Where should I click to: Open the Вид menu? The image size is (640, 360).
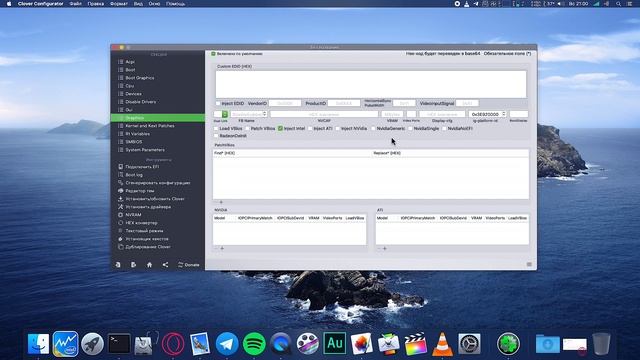(138, 4)
